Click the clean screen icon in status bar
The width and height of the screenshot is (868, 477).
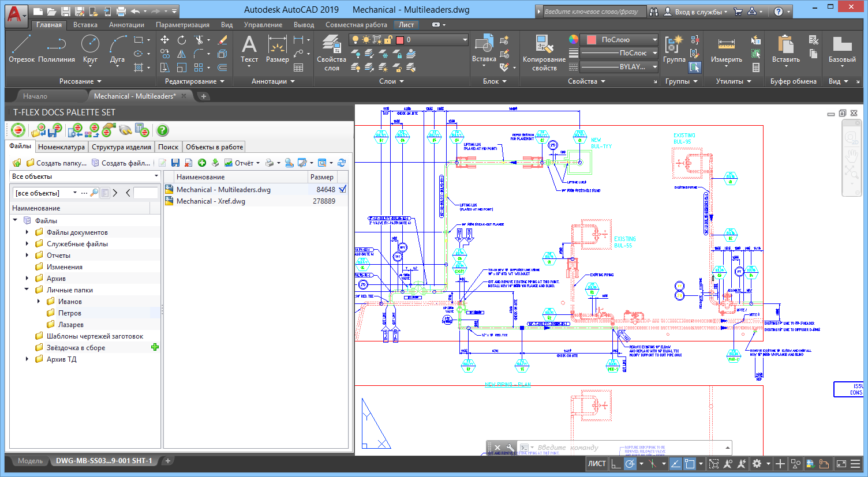841,464
